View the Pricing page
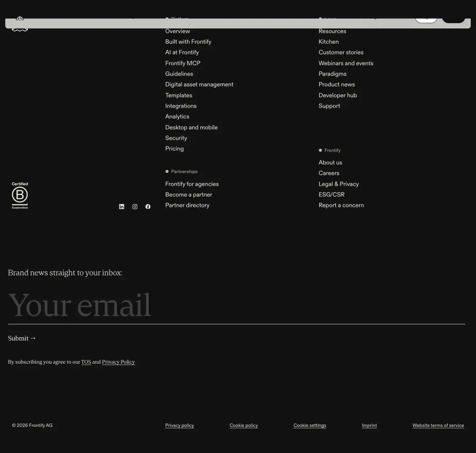Viewport: 476px width, 453px height. point(175,149)
